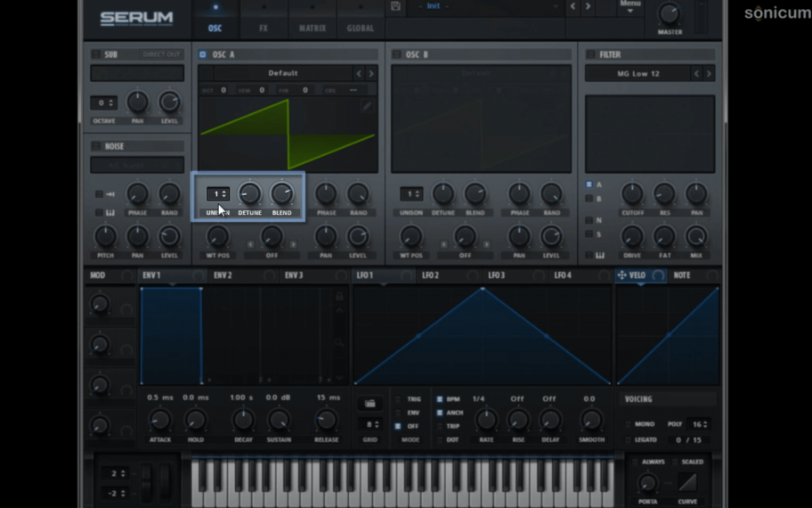The width and height of the screenshot is (812, 508).
Task: Change OSC B unison voice count
Action: tap(411, 194)
